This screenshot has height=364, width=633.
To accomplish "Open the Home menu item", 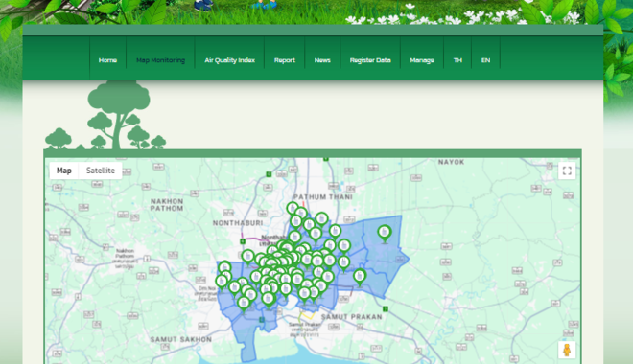I will click(107, 60).
